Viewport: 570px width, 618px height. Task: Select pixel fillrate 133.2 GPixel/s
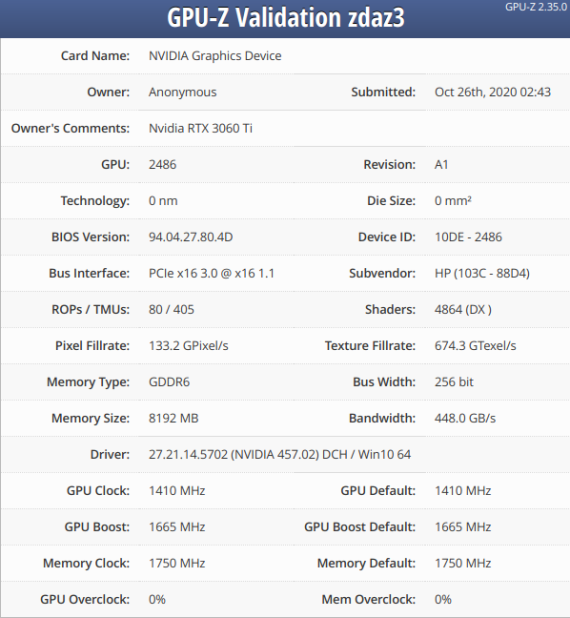pyautogui.click(x=188, y=346)
